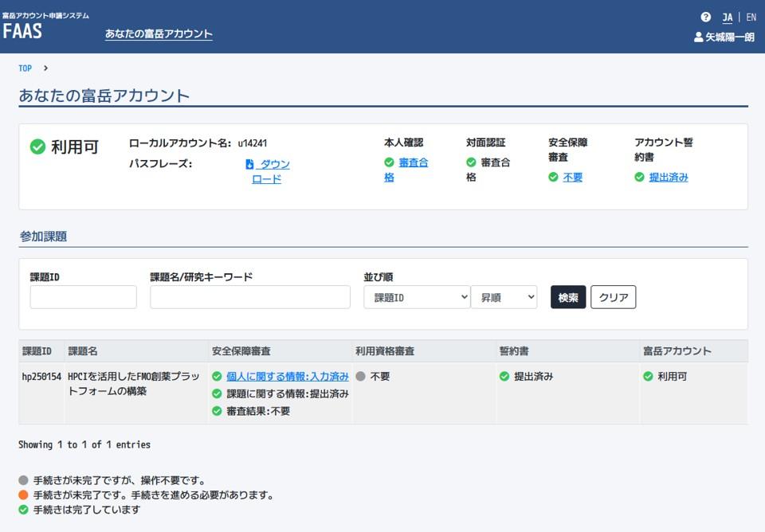Image resolution: width=765 pixels, height=532 pixels.
Task: Switch language to EN
Action: (751, 17)
